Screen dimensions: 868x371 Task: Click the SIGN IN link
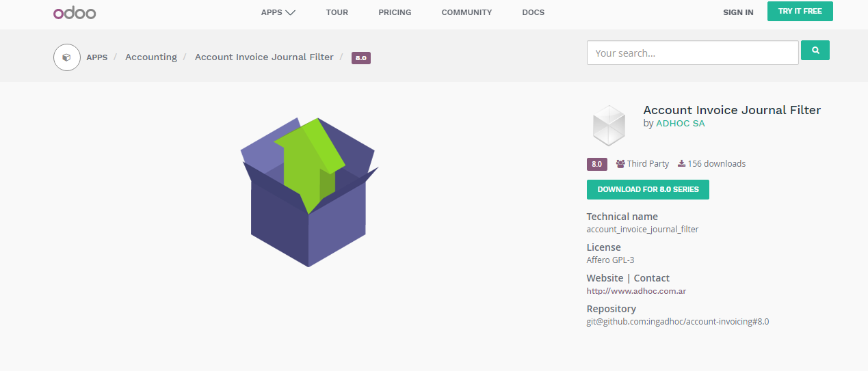click(x=738, y=12)
